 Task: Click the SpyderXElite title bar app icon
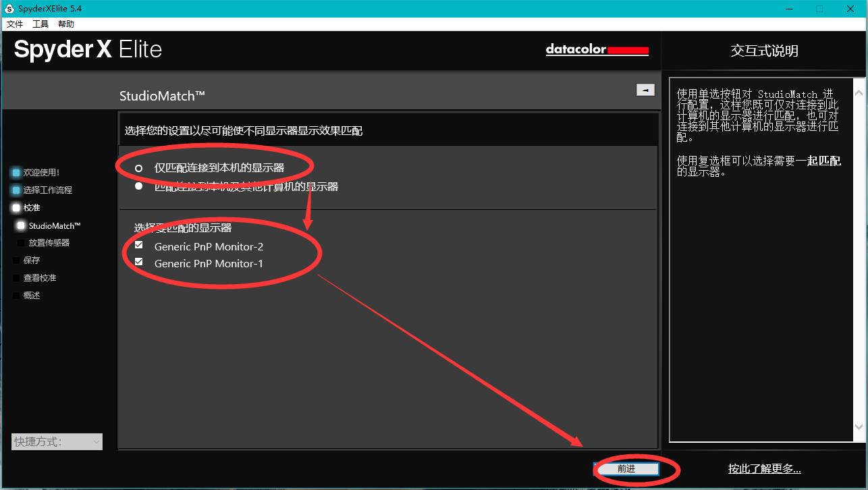[x=9, y=8]
